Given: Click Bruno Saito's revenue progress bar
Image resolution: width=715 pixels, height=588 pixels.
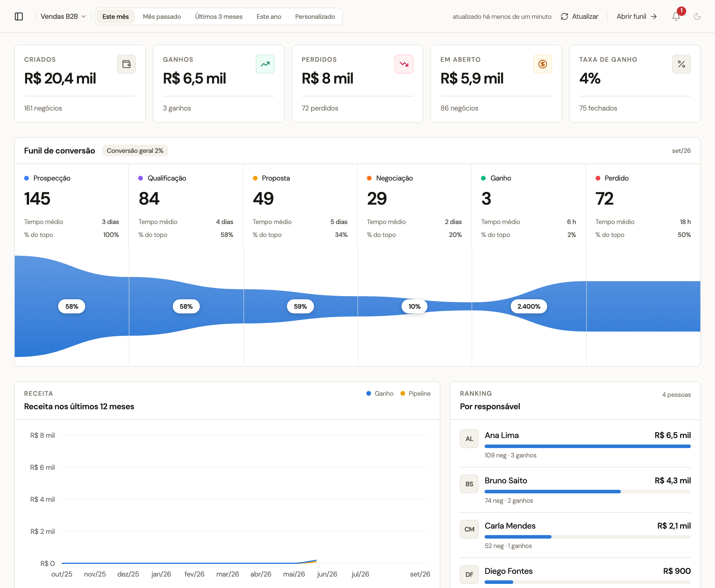Looking at the screenshot, I should [x=588, y=492].
